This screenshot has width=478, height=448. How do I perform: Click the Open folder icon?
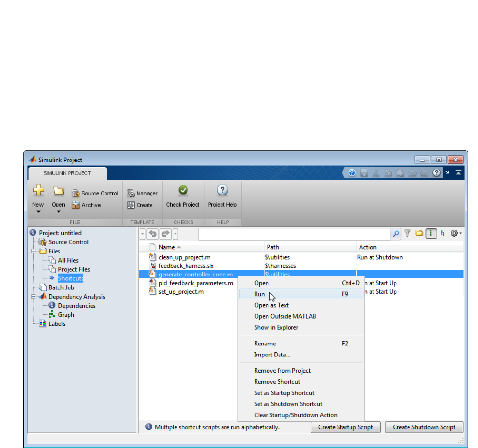pyautogui.click(x=58, y=191)
